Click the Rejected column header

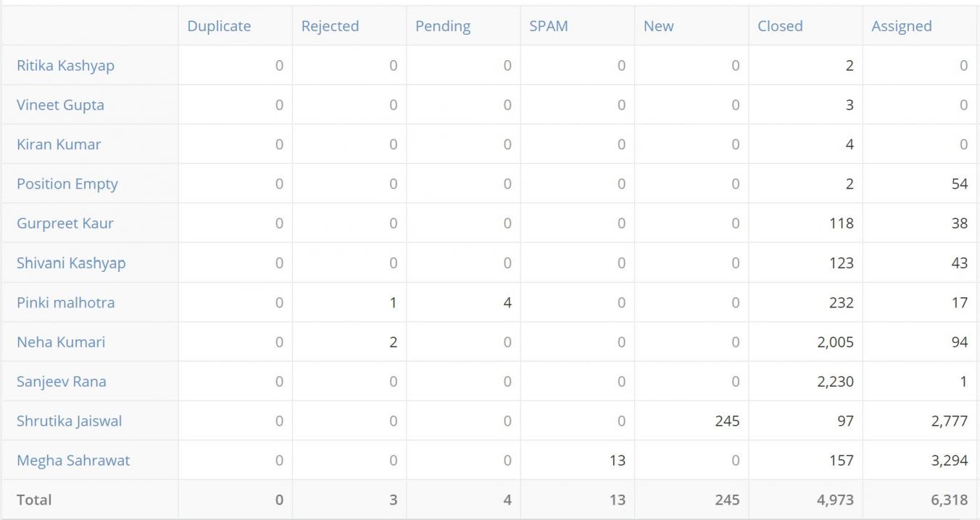point(330,26)
